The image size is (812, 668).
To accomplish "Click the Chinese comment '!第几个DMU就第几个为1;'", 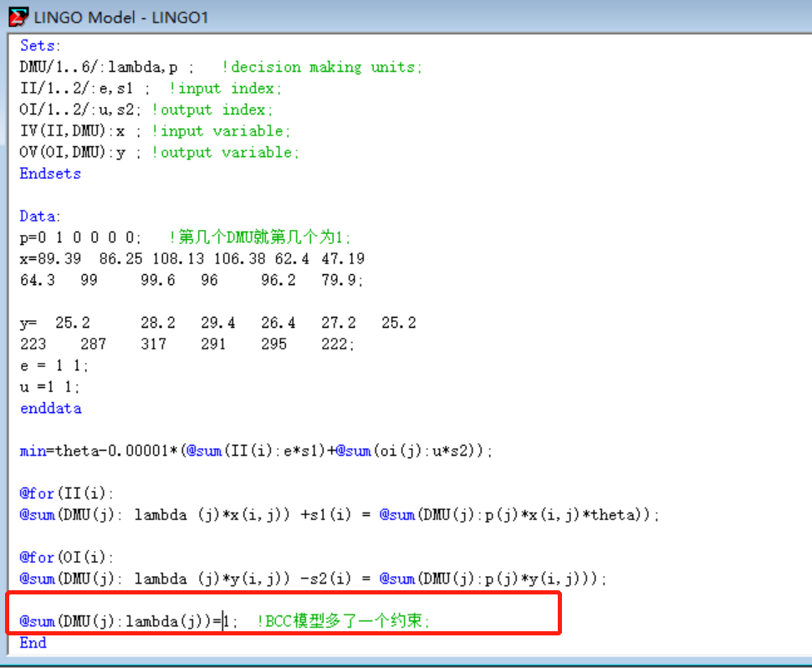I will [x=260, y=237].
